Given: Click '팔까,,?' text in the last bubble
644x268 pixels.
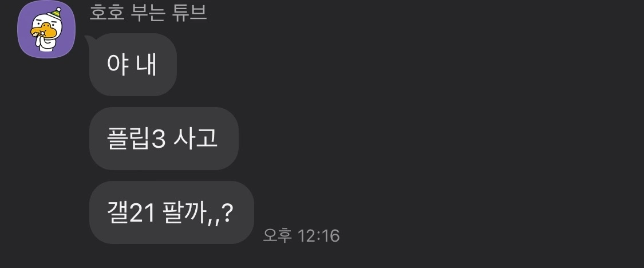Looking at the screenshot, I should [x=199, y=214].
